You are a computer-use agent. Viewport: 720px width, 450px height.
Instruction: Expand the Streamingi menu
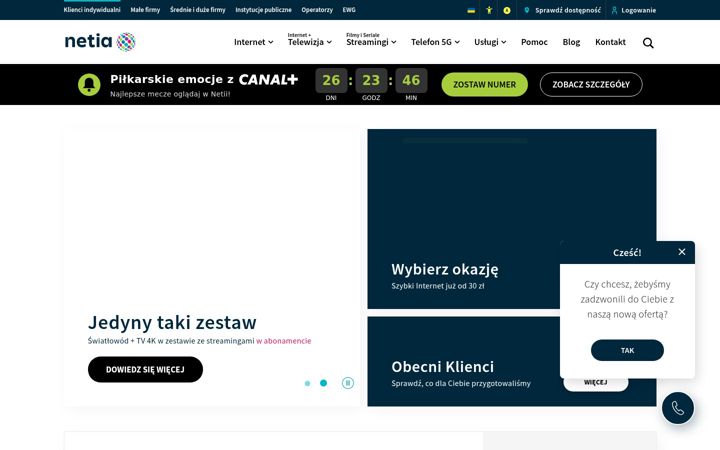(x=371, y=40)
